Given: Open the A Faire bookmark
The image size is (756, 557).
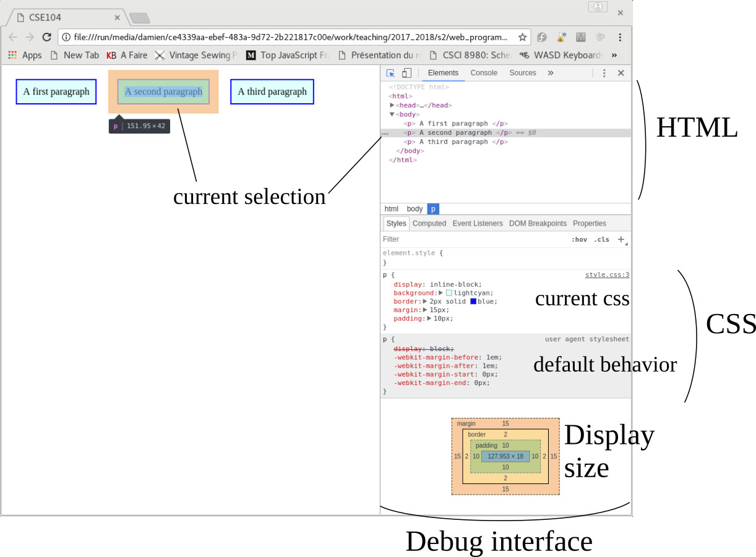Looking at the screenshot, I should (x=127, y=55).
